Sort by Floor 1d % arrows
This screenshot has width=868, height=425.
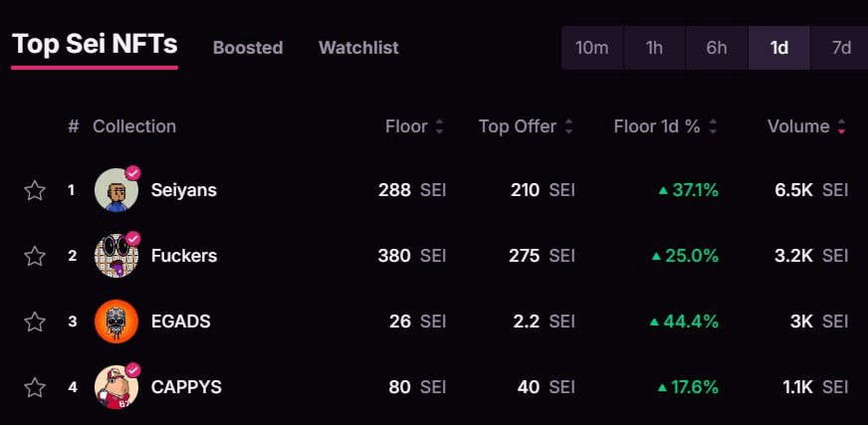713,126
